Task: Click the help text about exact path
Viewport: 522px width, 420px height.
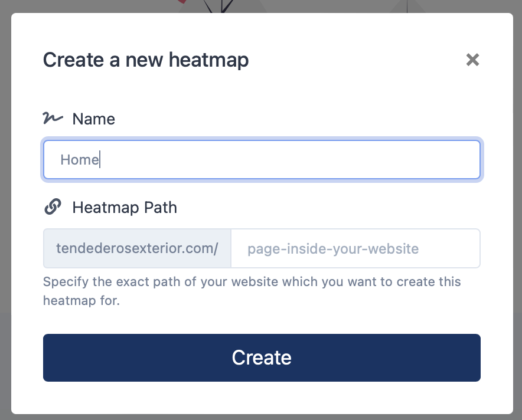Action: (252, 291)
